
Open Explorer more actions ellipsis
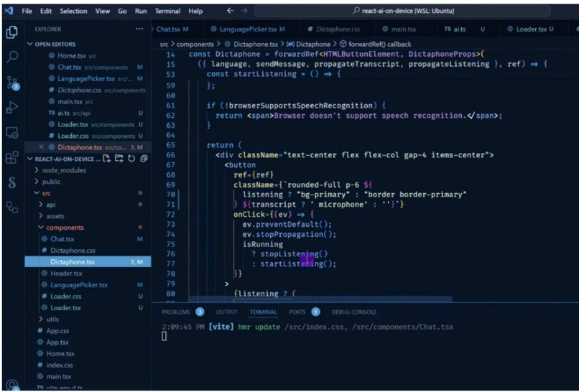139,29
